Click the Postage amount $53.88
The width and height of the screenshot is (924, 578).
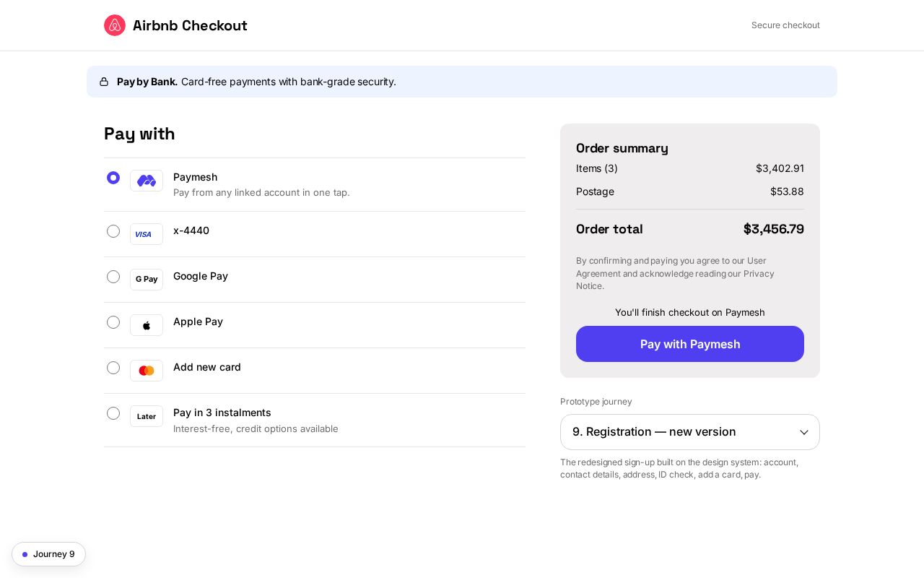[787, 191]
